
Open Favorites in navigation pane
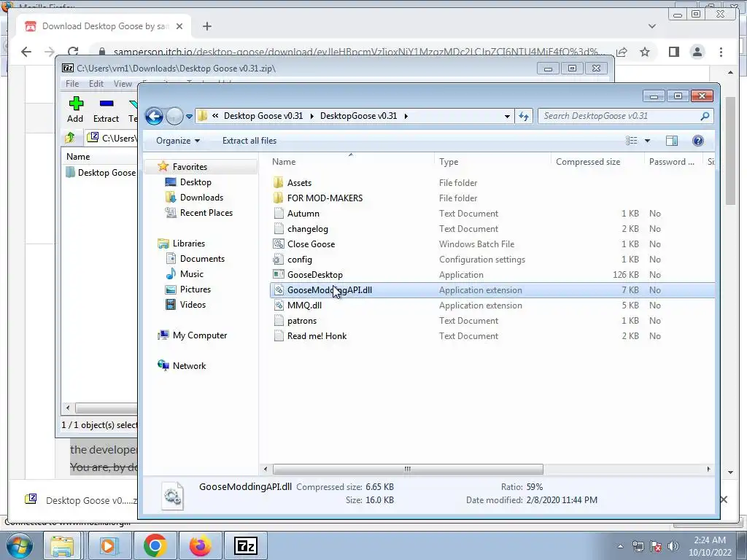pyautogui.click(x=190, y=167)
